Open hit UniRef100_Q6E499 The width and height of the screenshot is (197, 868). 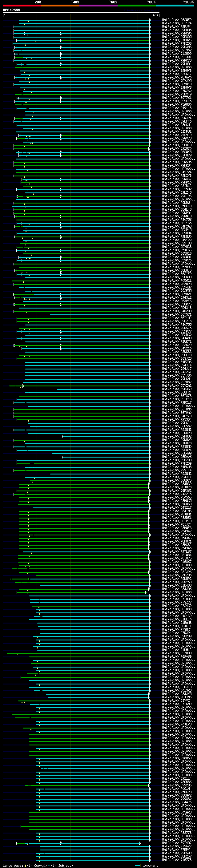(177, 454)
